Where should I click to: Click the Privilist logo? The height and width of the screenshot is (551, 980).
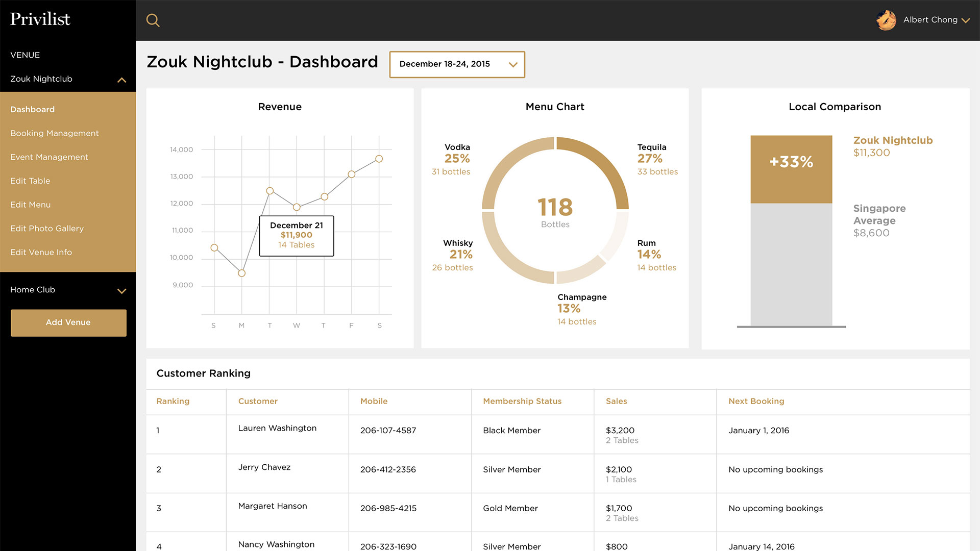tap(40, 19)
